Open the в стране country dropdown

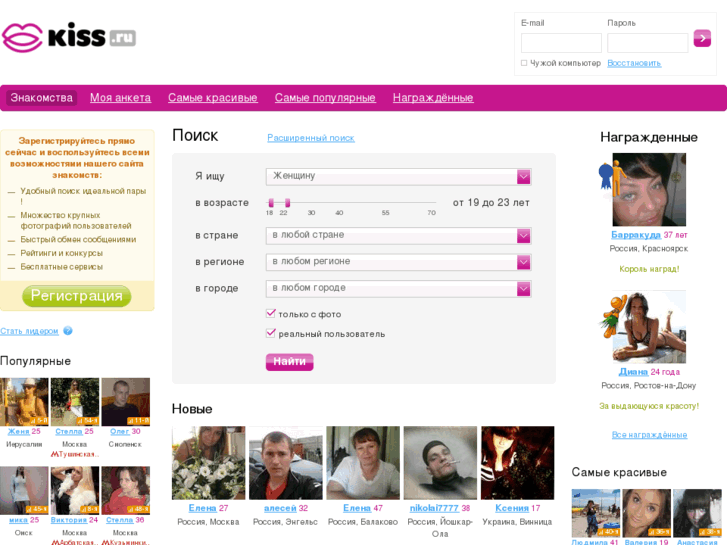tap(398, 236)
